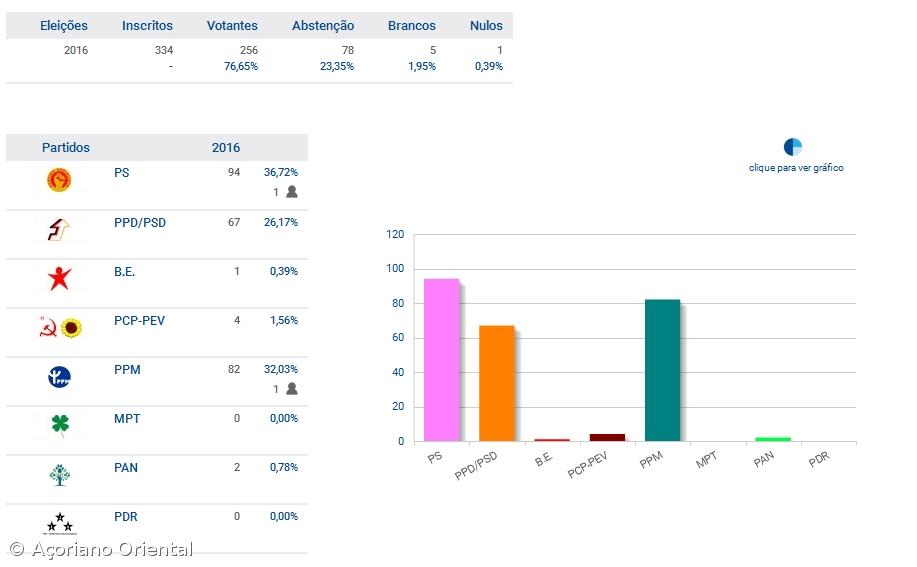Click the pink PS bar in chart
The height and width of the screenshot is (567, 917).
click(x=441, y=360)
